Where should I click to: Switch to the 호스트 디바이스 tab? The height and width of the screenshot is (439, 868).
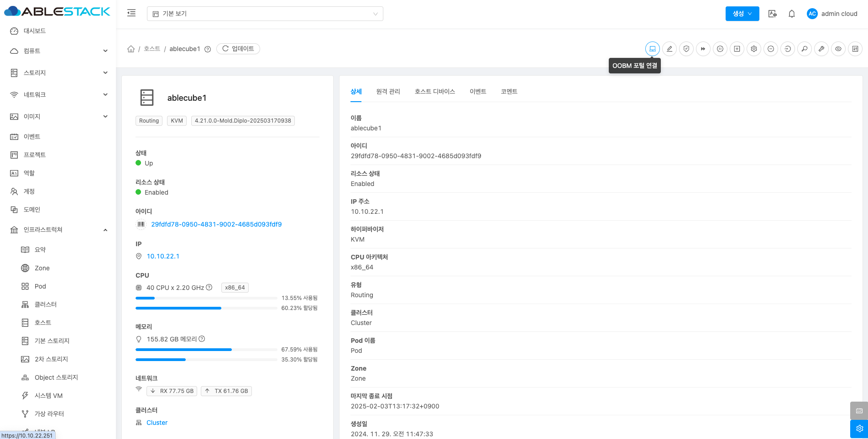click(x=434, y=92)
